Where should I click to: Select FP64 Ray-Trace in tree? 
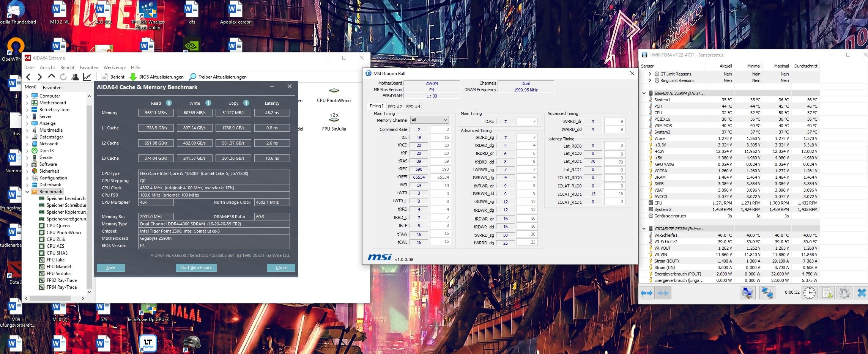pos(61,287)
